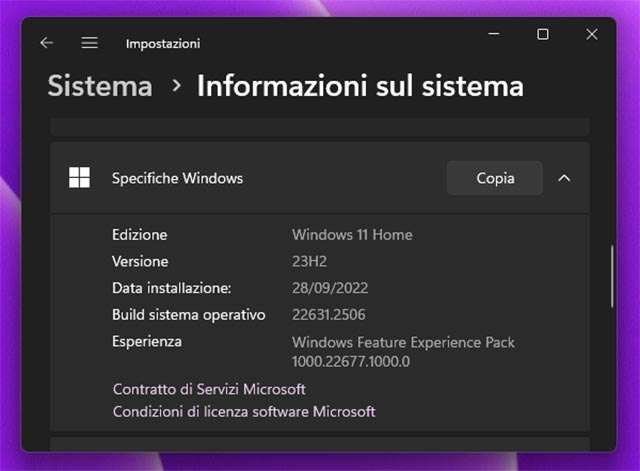Click the Windows Feature Experience Pack text

click(x=403, y=342)
